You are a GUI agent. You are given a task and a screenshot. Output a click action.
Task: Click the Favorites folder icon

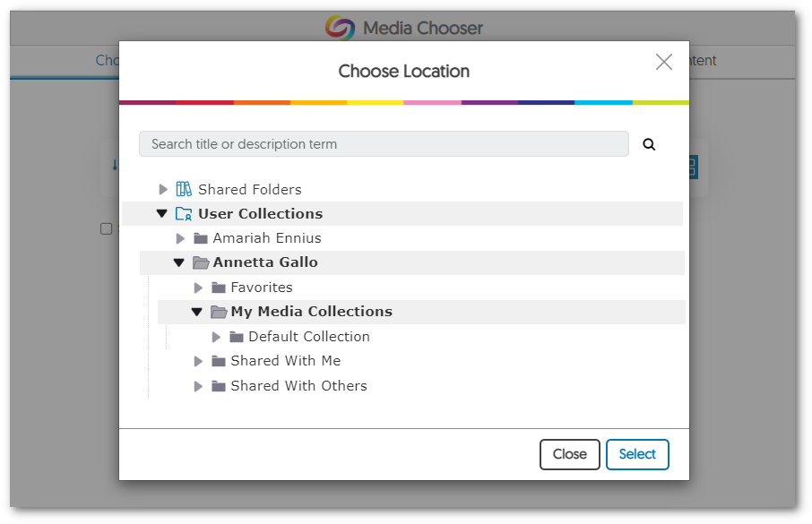point(219,287)
